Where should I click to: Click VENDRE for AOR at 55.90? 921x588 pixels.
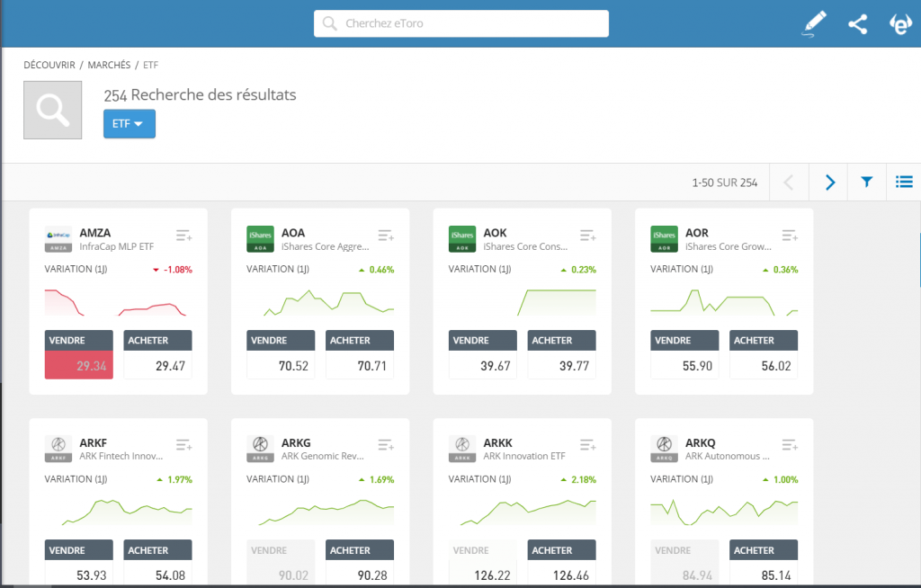point(684,354)
